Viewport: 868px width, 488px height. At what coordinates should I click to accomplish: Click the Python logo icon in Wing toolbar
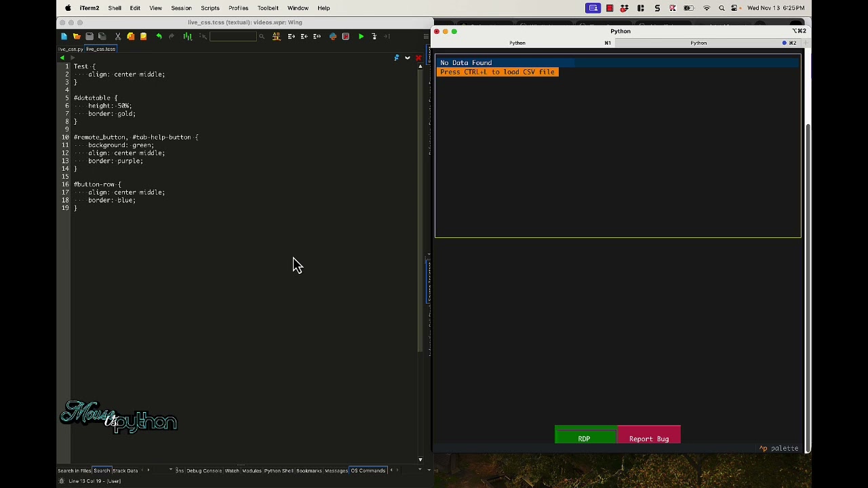click(333, 37)
